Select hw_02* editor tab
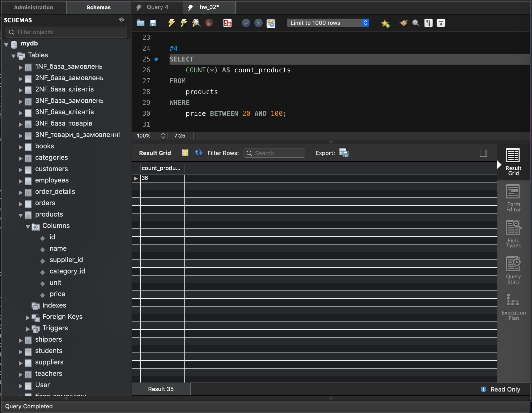 pos(209,7)
